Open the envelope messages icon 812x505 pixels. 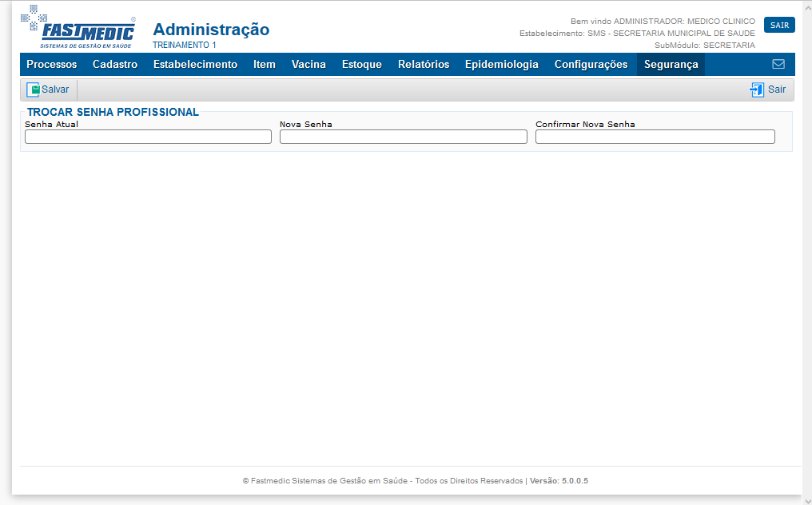778,64
